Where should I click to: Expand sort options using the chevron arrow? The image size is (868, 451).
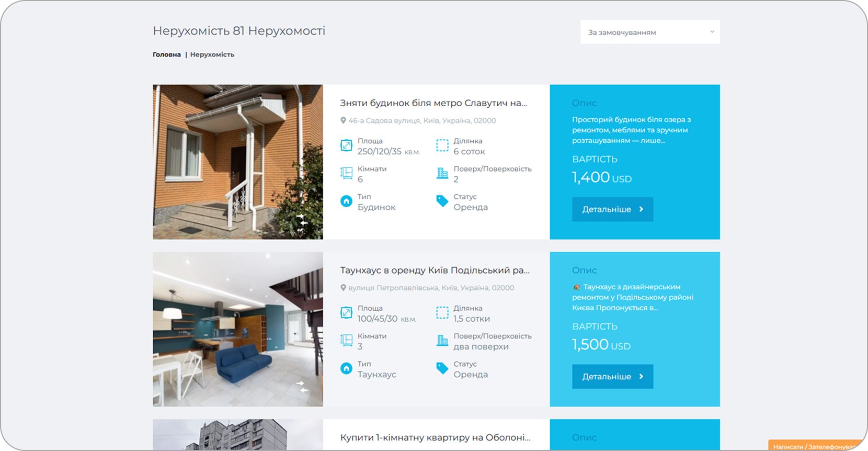pyautogui.click(x=712, y=32)
